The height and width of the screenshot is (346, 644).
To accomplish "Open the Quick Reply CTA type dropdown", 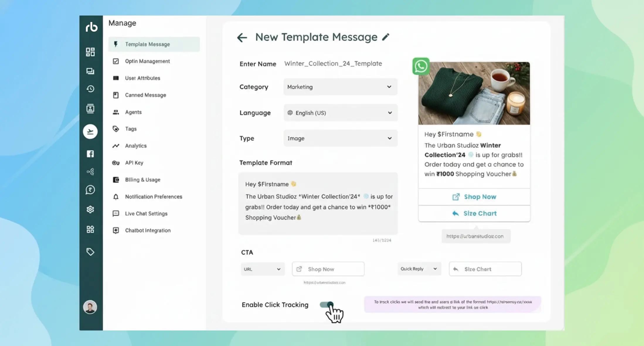I will (x=419, y=269).
